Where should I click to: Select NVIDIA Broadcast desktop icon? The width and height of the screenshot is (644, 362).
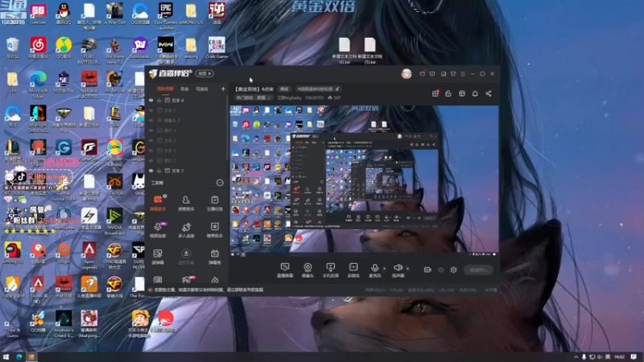pos(114,222)
